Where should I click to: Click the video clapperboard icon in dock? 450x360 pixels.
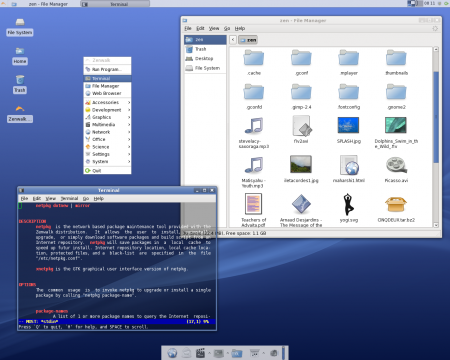(200, 353)
